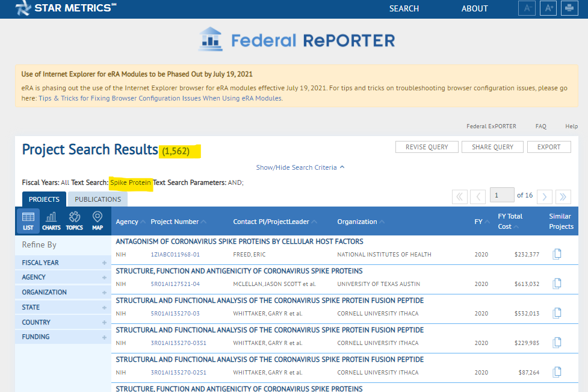Screen dimensions: 588x392
Task: Open the SEARCH menu
Action: click(404, 8)
